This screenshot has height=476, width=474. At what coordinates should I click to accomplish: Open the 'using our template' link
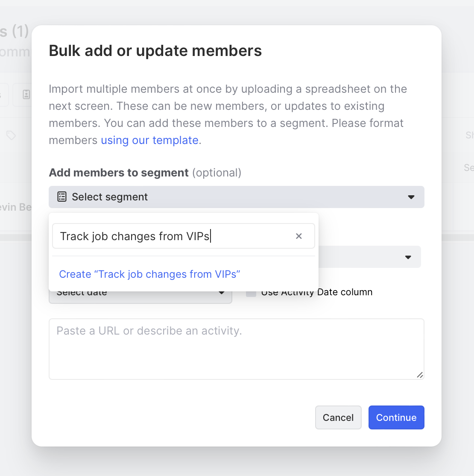[149, 140]
